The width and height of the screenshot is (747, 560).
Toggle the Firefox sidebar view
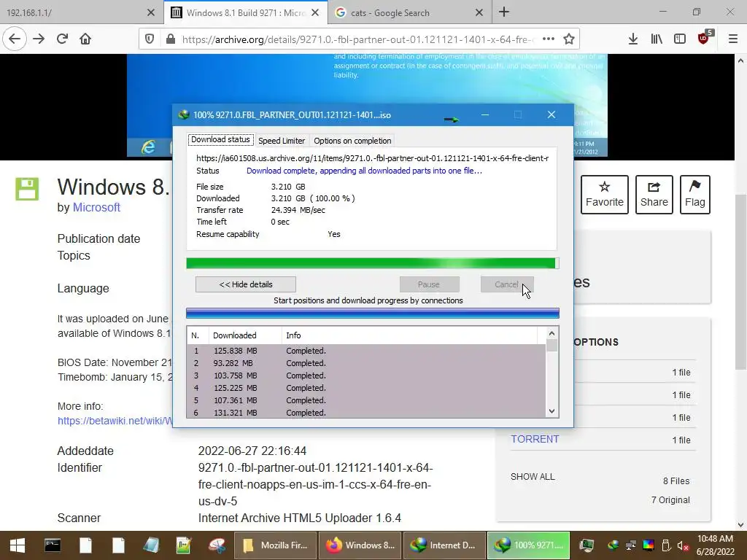680,39
